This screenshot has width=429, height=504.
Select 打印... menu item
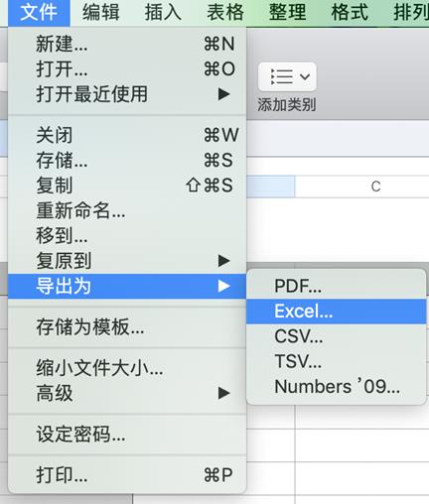pyautogui.click(x=127, y=475)
